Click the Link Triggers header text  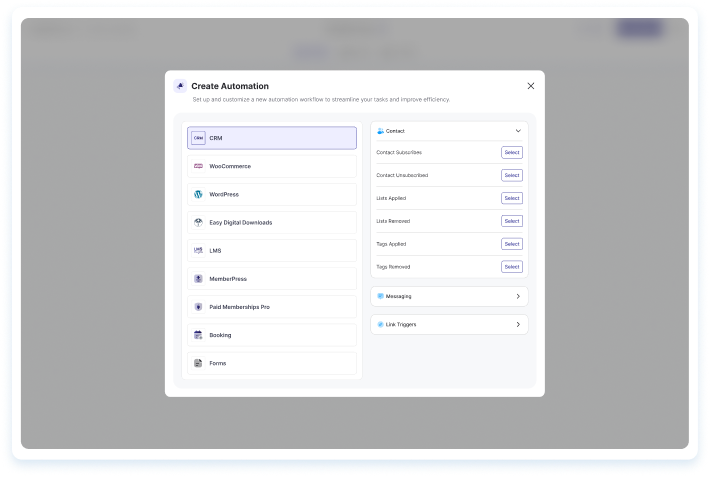(x=401, y=324)
